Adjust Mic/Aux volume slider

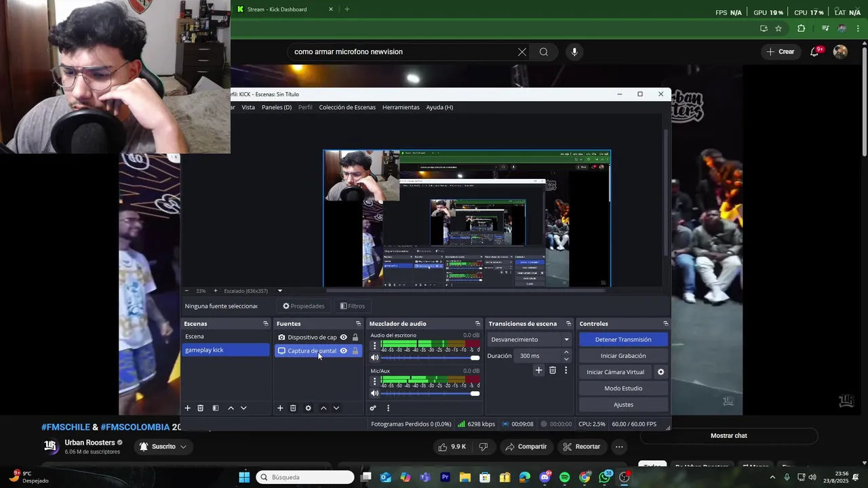tap(431, 393)
